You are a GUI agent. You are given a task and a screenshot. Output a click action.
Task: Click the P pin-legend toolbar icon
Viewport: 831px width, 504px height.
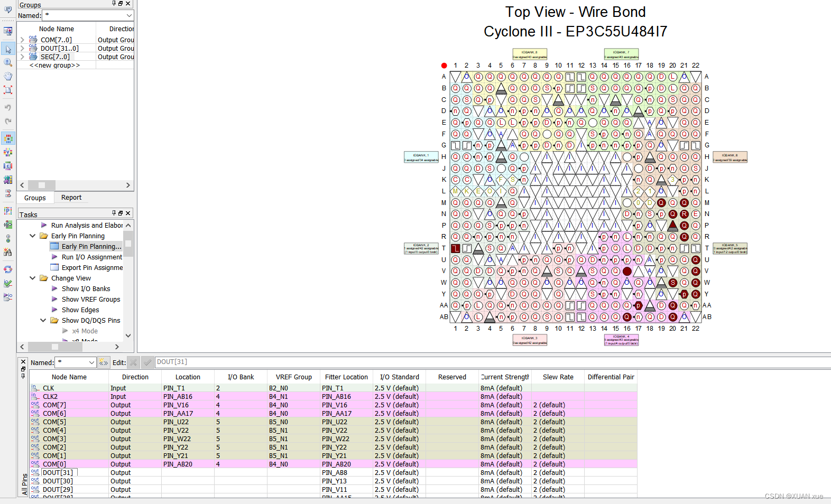coord(8,211)
